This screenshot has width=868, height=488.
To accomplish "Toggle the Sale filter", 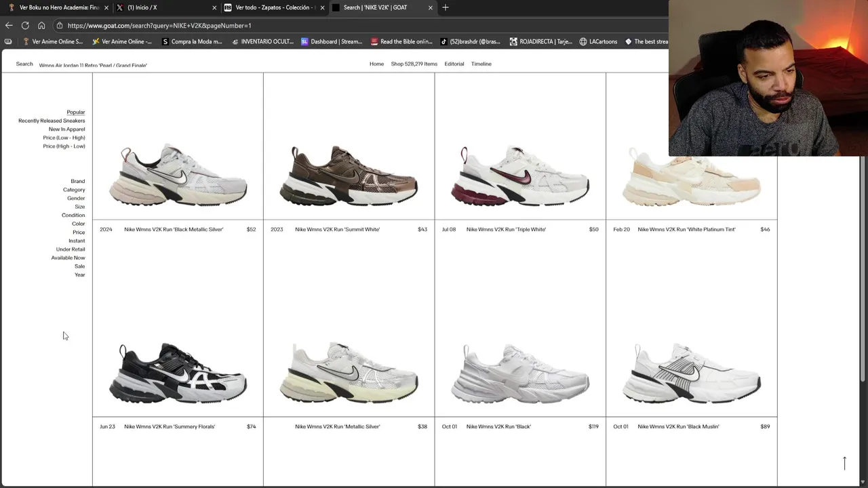I will (x=80, y=266).
